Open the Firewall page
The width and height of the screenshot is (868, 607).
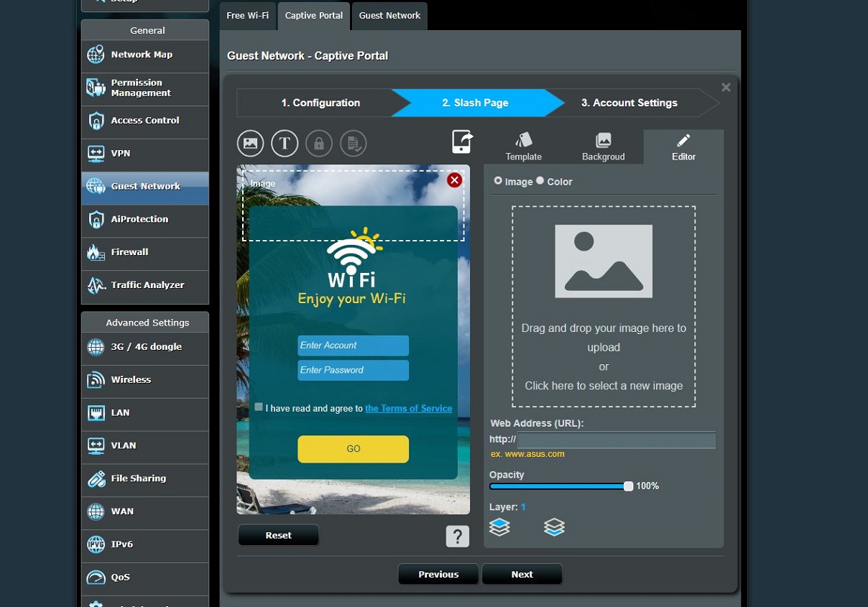coord(145,253)
